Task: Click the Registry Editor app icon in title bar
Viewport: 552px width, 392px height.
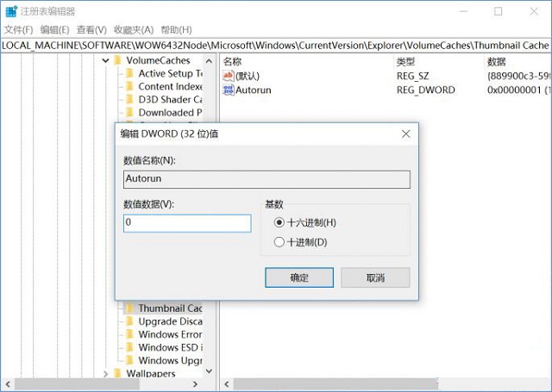Action: 11,11
